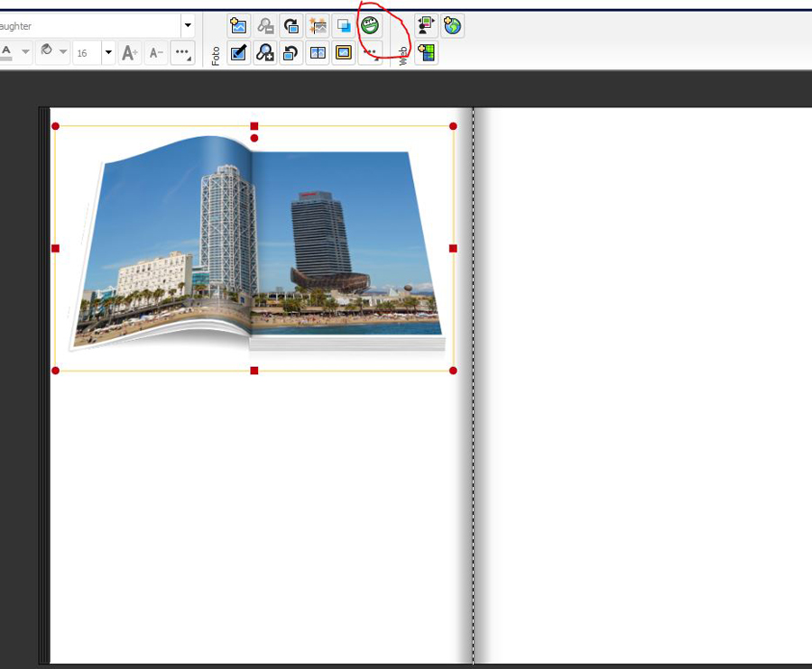812x669 pixels.
Task: Click the add photo icon in Foto toolbar
Action: tap(238, 26)
